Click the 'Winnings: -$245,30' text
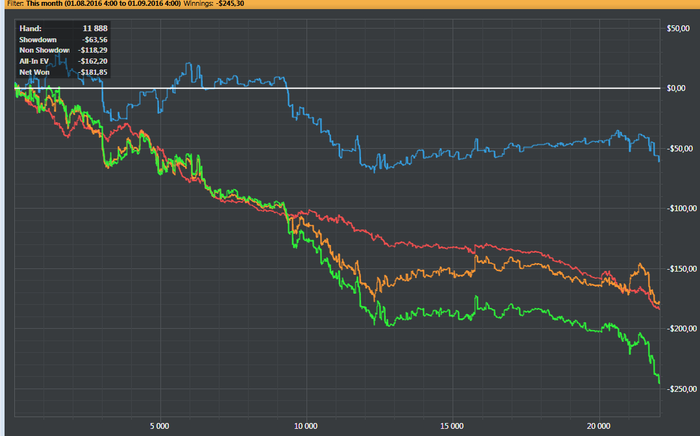Image resolution: width=700 pixels, height=436 pixels. coord(214,4)
